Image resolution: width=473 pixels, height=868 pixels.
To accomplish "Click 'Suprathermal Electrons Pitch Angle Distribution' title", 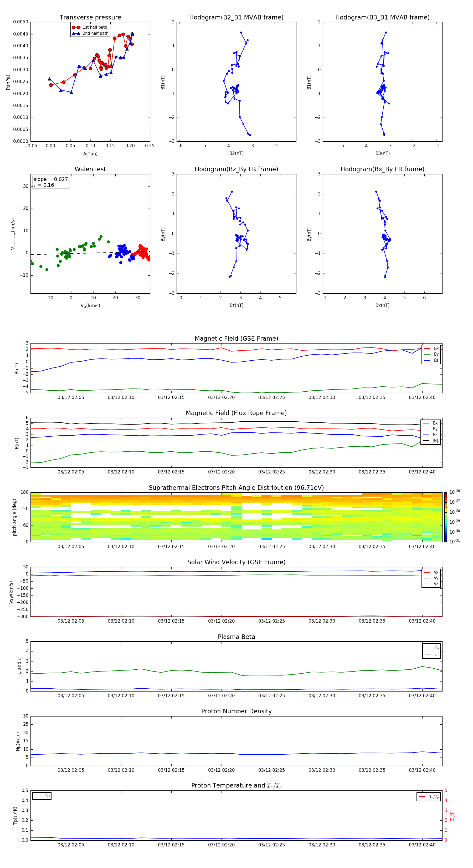I will point(236,488).
